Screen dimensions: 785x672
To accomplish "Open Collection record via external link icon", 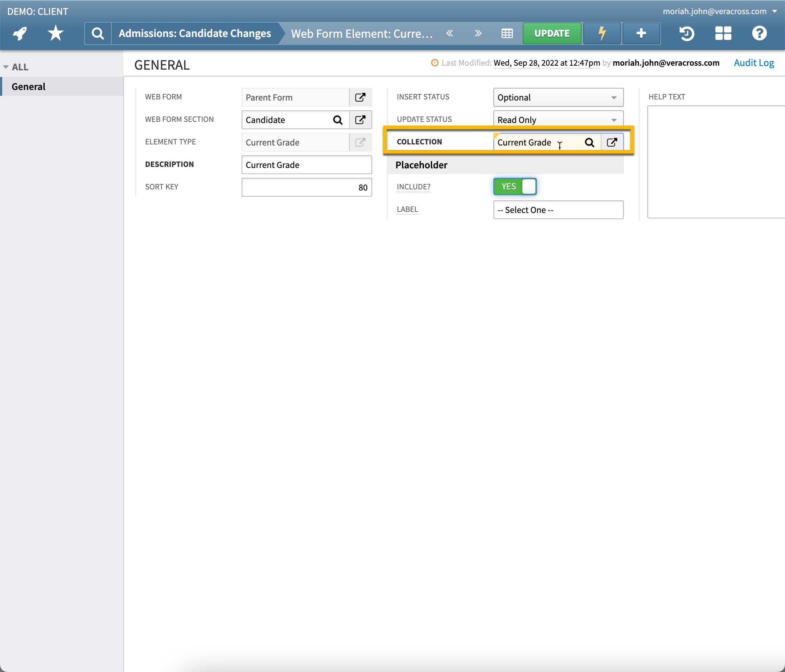I will tap(612, 143).
